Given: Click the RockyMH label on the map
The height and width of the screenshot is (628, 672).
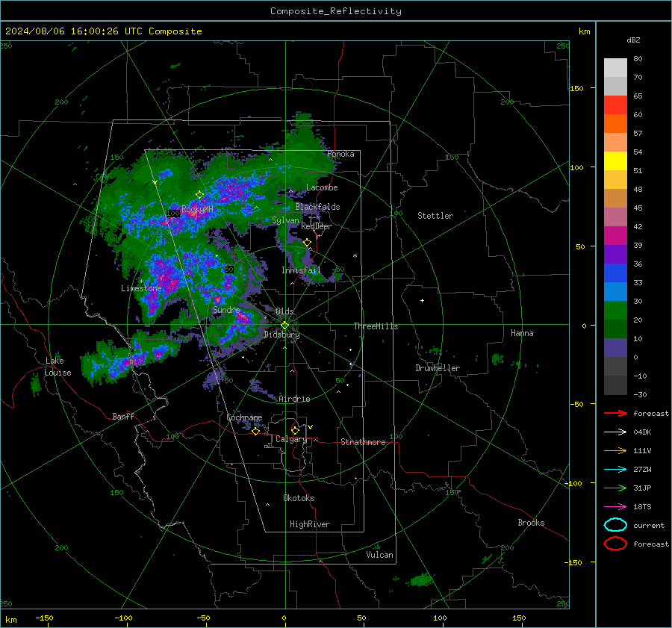Looking at the screenshot, I should 197,209.
